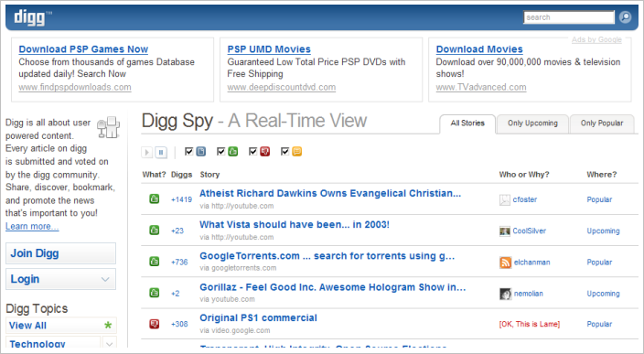Click the search magnifier button

click(x=625, y=17)
